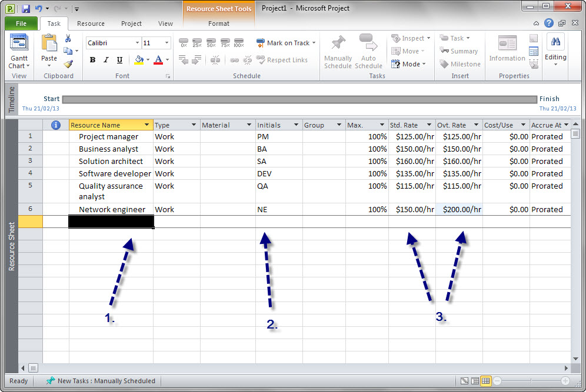Set tasks to Auto Schedule
The width and height of the screenshot is (586, 392).
pos(369,51)
